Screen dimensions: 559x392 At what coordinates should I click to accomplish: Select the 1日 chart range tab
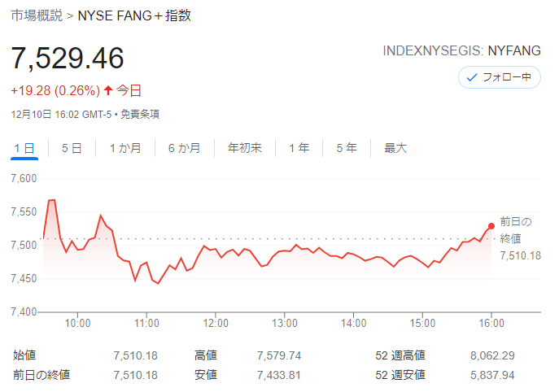tap(24, 148)
